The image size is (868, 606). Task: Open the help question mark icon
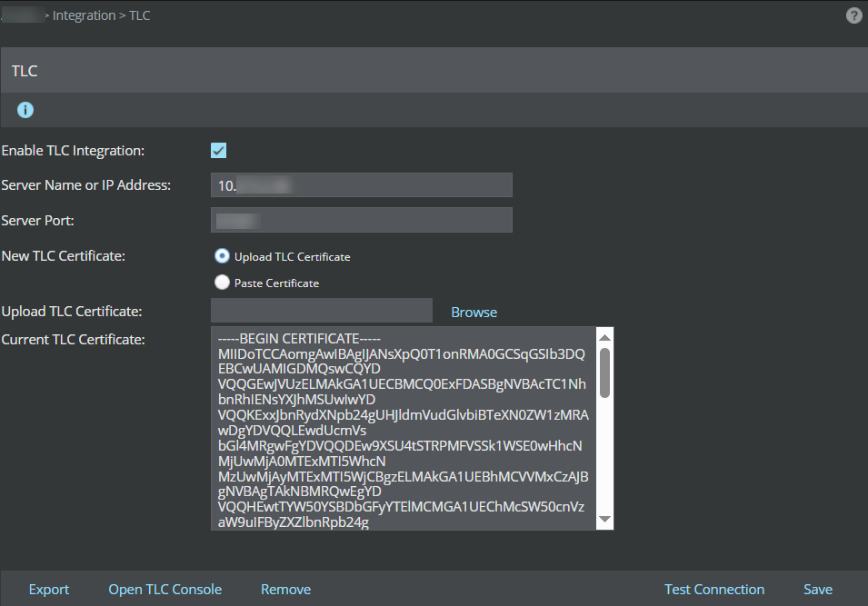coord(853,15)
